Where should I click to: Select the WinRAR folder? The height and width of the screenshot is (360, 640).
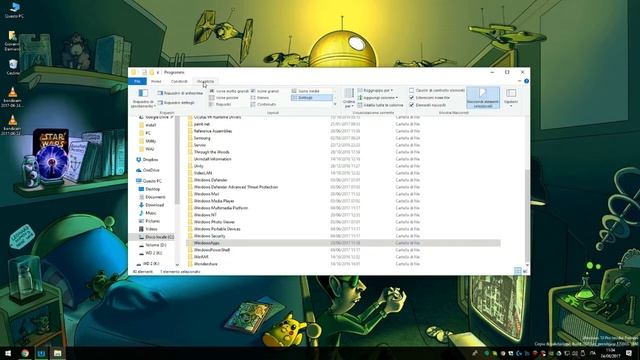pos(198,257)
